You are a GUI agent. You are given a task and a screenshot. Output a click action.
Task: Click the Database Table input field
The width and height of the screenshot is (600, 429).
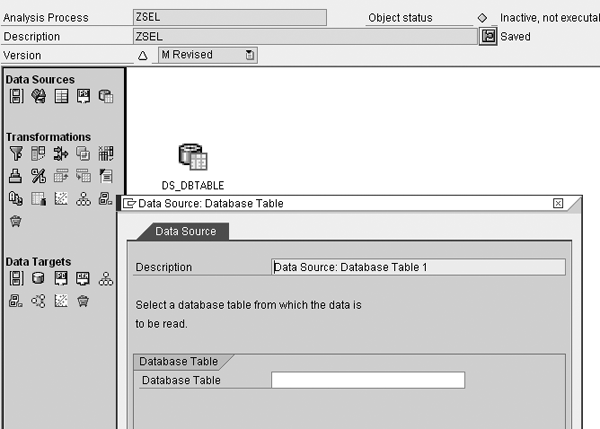coord(367,380)
